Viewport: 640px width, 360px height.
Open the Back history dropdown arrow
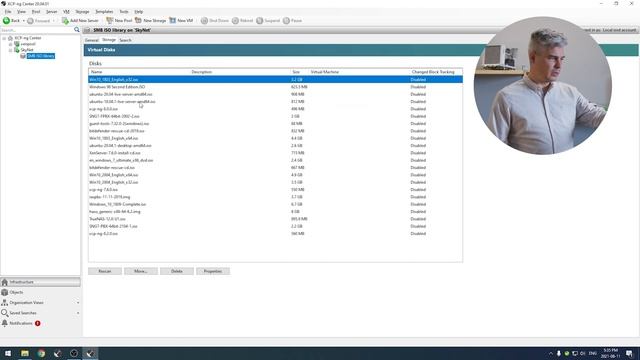24,20
